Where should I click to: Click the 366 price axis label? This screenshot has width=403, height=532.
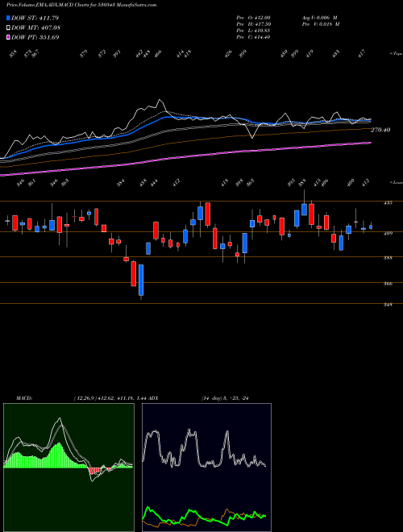coord(388,283)
